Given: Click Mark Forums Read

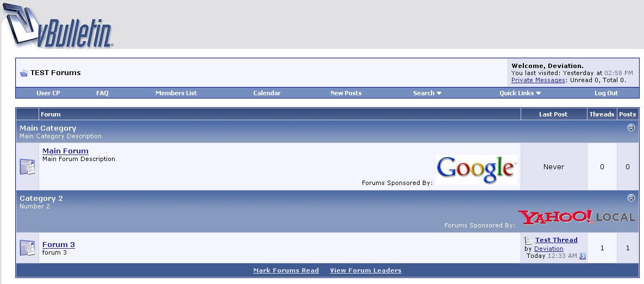Looking at the screenshot, I should coord(286,270).
